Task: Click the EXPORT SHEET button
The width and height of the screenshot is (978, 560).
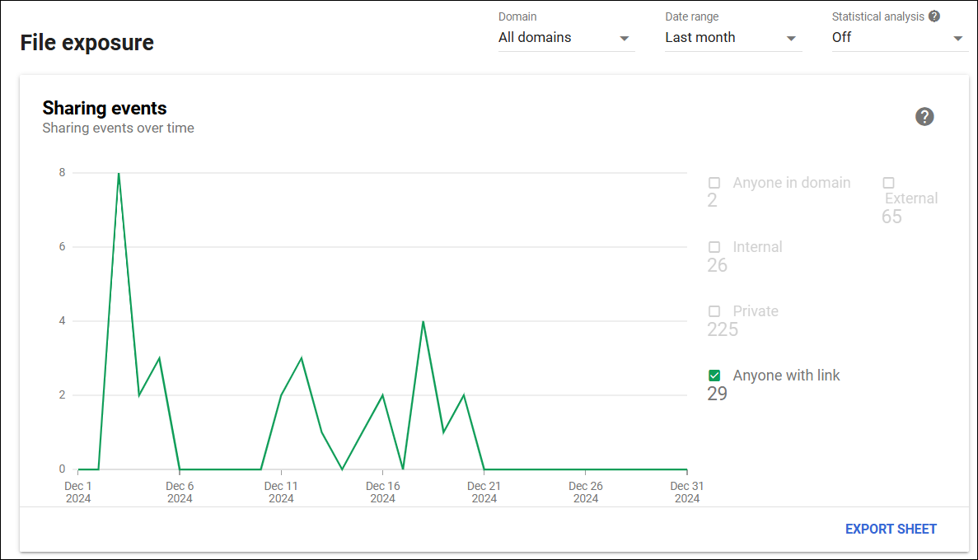Action: pyautogui.click(x=891, y=529)
